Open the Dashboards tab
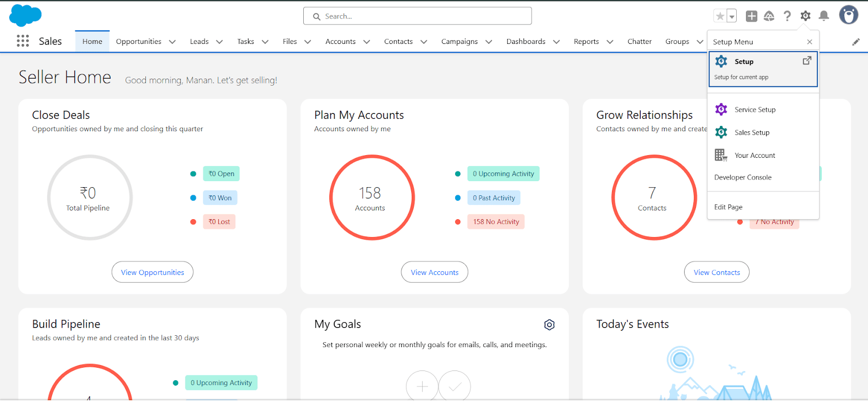The width and height of the screenshot is (868, 403). point(526,41)
